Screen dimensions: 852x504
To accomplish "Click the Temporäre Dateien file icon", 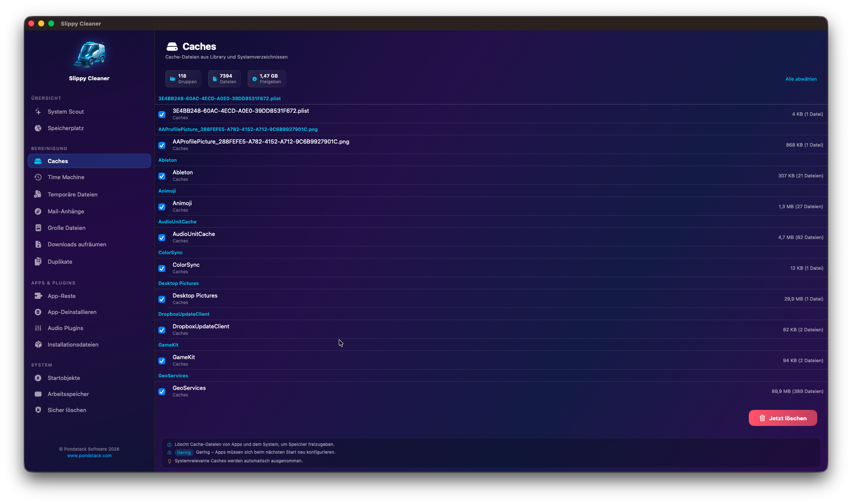I will [38, 194].
